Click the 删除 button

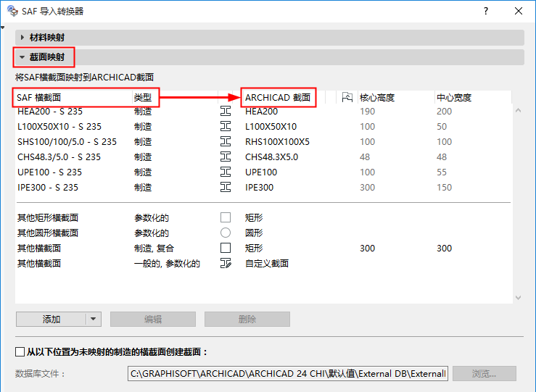point(247,320)
